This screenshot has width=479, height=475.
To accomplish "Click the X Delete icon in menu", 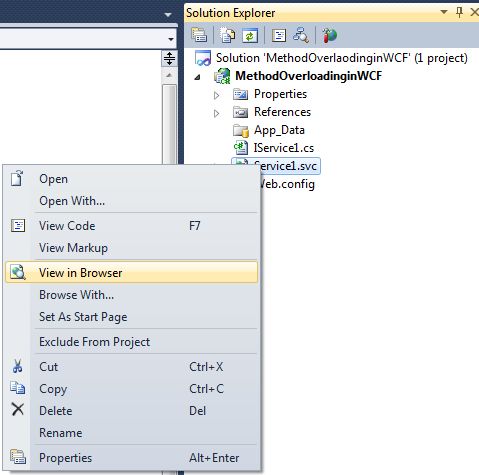I will [18, 410].
